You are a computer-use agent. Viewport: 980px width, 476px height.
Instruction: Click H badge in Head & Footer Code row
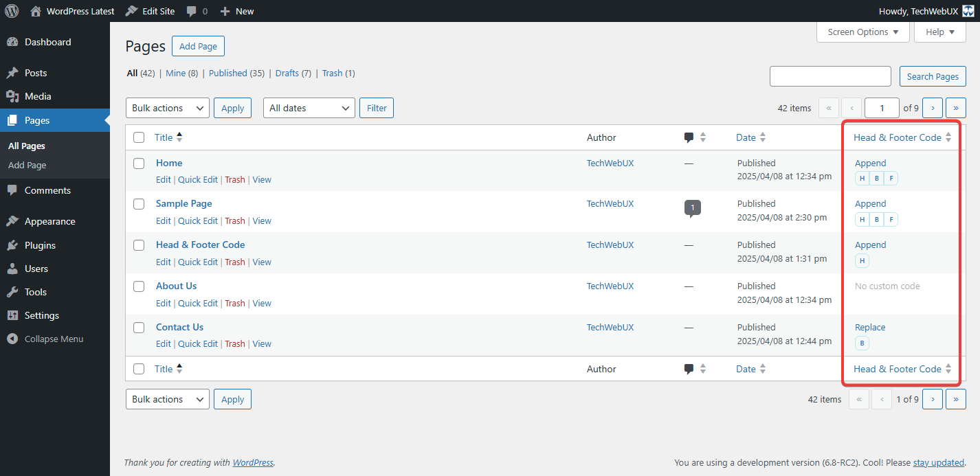point(862,261)
